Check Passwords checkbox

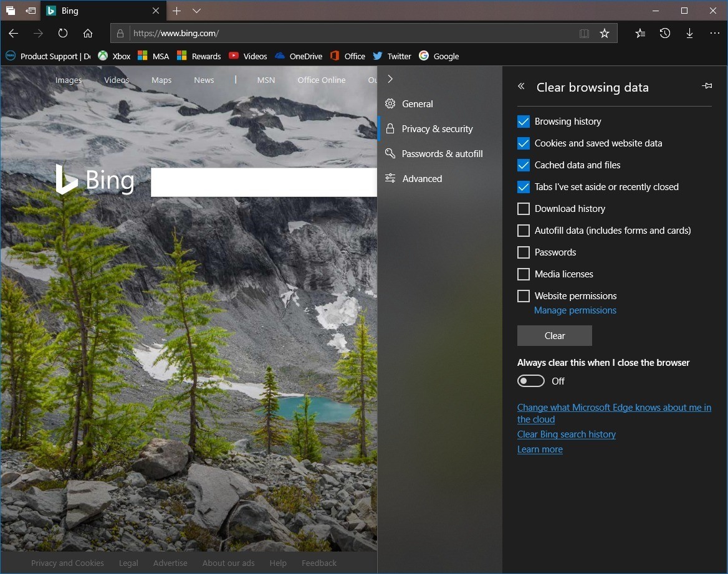[x=524, y=252]
